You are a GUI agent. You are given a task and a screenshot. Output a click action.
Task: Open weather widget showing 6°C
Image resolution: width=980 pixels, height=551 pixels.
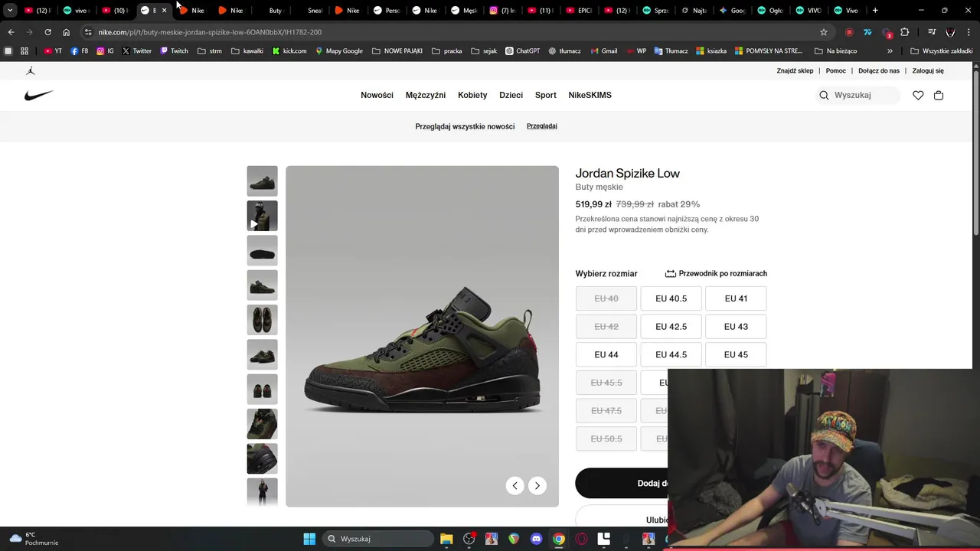tap(34, 539)
